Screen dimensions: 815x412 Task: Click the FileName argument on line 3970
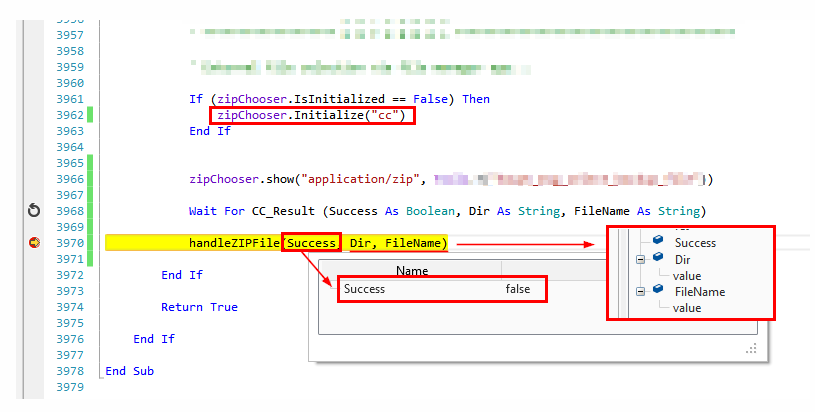[x=413, y=243]
